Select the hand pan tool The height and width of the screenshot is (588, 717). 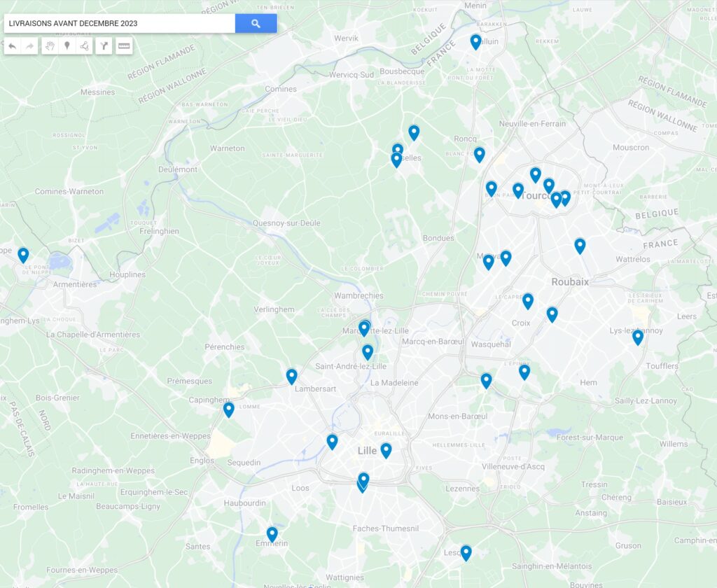coord(50,46)
